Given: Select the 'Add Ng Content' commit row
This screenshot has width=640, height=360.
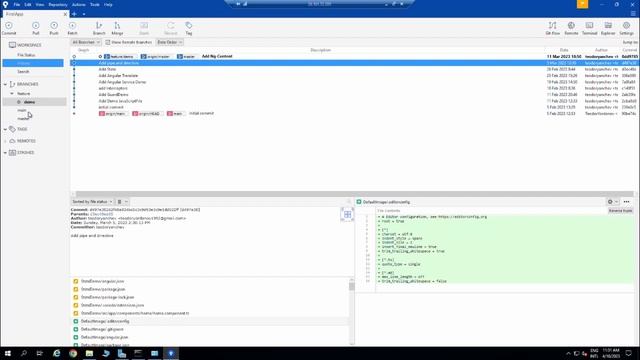Looking at the screenshot, I should pyautogui.click(x=354, y=56).
